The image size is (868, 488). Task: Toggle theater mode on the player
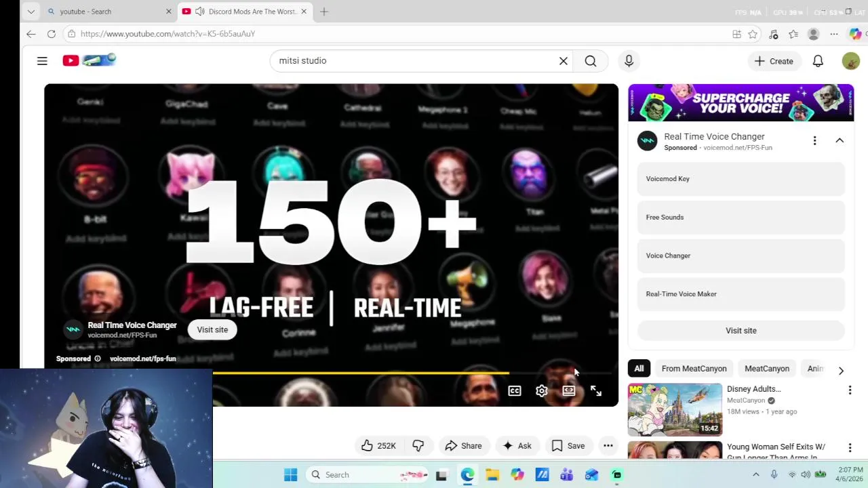(569, 390)
